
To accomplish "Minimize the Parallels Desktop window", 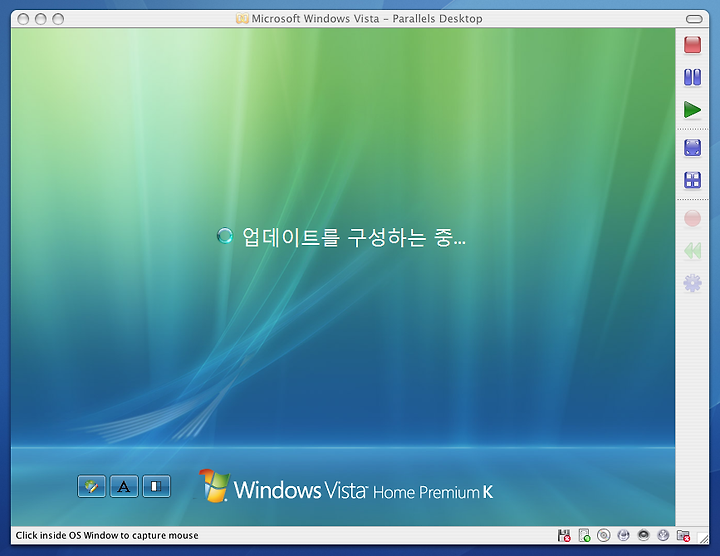I will coord(40,19).
